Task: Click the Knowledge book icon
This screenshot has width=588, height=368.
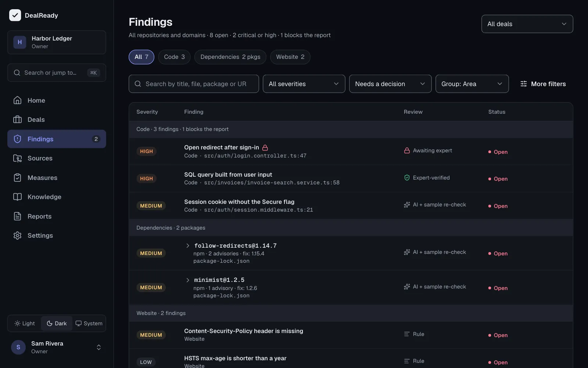Action: click(17, 197)
